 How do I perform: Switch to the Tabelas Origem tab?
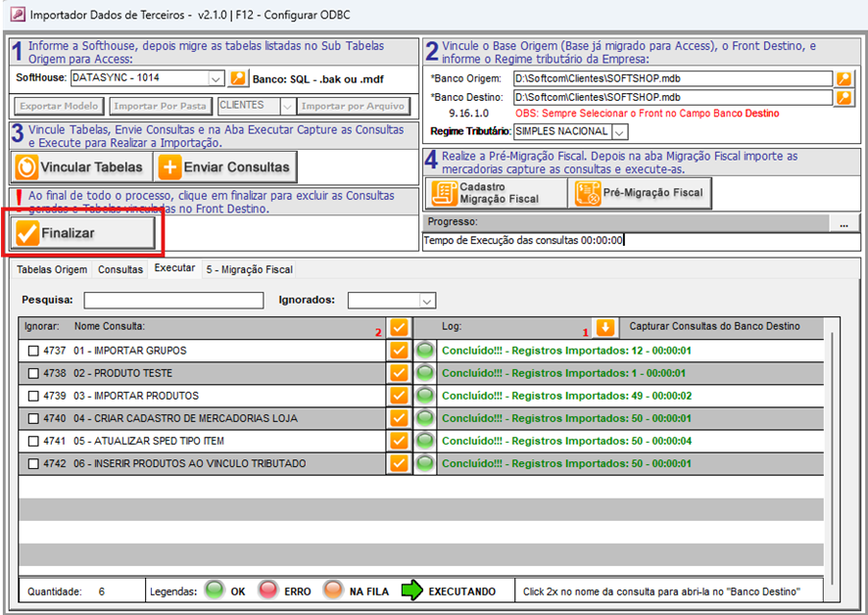tap(52, 269)
